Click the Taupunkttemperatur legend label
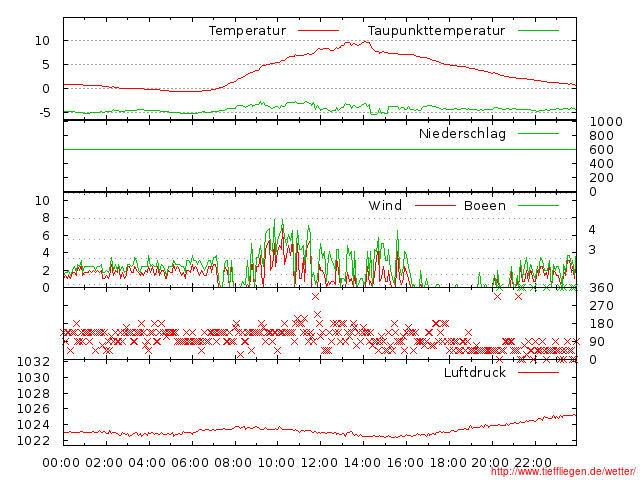 [436, 31]
